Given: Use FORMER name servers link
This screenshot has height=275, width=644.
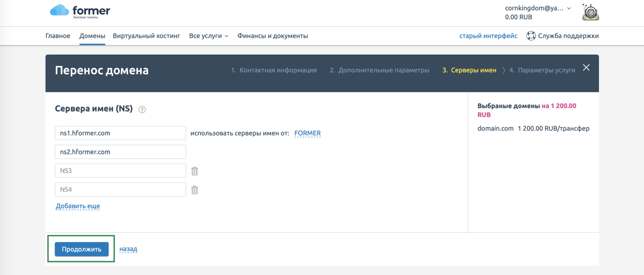Looking at the screenshot, I should pos(308,133).
